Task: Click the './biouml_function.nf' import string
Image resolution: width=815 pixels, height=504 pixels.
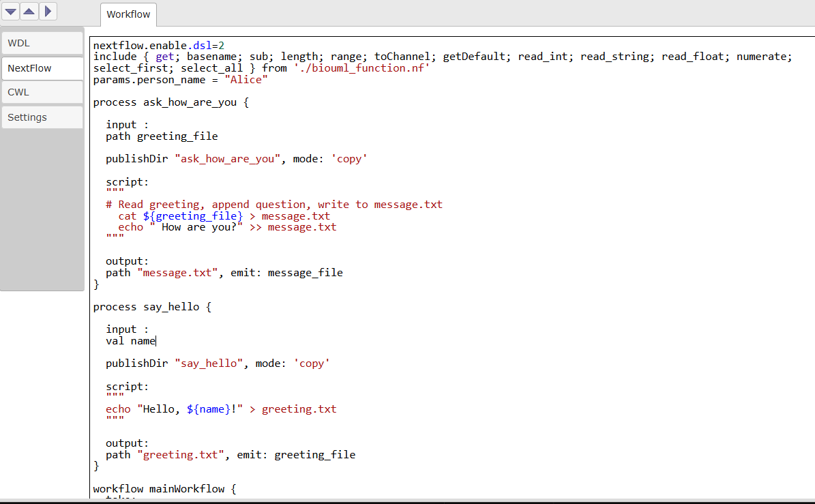Action: click(361, 69)
